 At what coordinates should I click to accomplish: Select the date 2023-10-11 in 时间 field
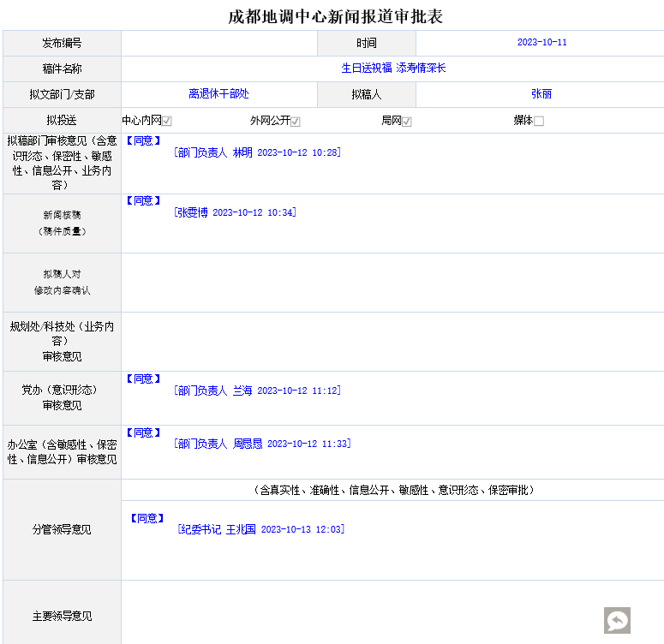(541, 43)
